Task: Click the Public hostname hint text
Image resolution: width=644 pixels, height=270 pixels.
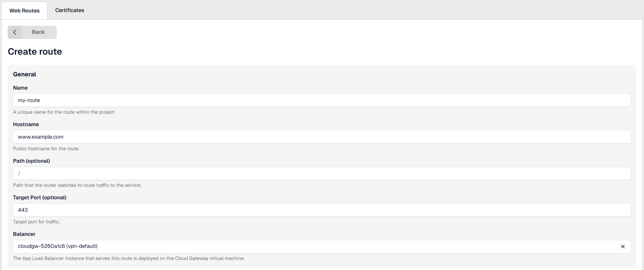Action: point(46,149)
